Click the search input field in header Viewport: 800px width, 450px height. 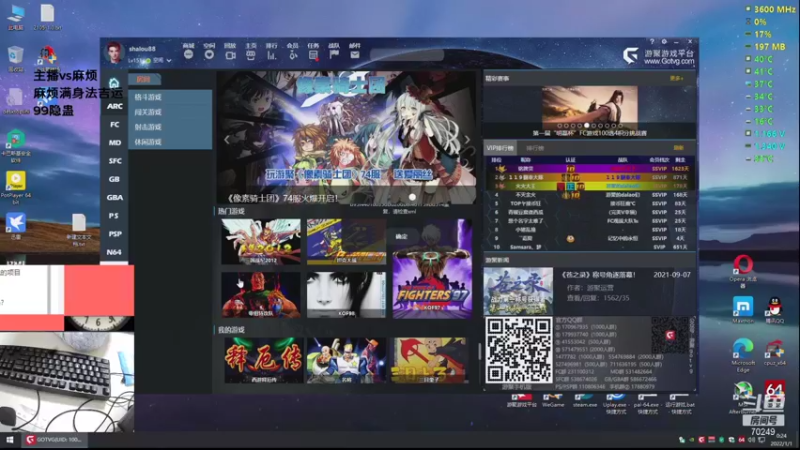[x=407, y=55]
